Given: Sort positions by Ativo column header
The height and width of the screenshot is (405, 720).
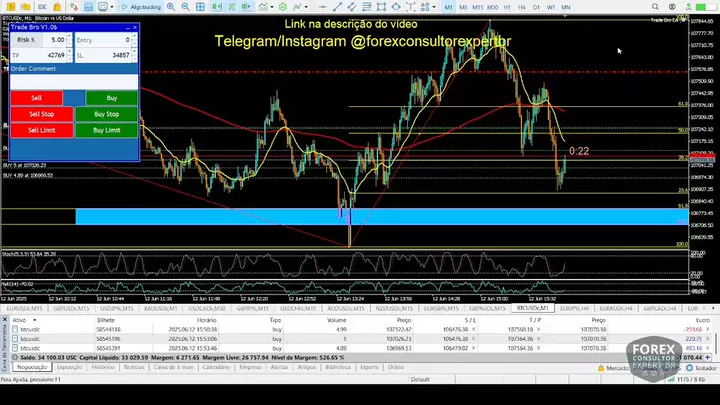Looking at the screenshot, I should (x=19, y=320).
